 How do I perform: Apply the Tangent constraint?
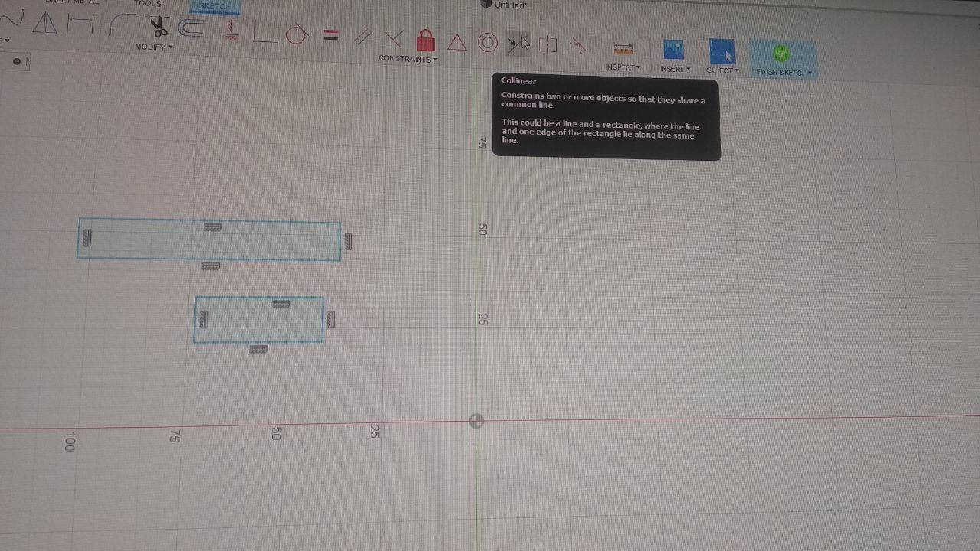pos(298,35)
